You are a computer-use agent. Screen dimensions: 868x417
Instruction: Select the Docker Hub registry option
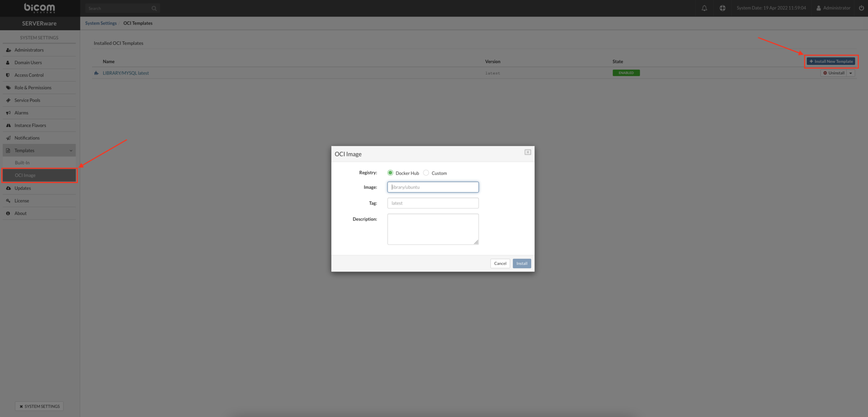[390, 173]
